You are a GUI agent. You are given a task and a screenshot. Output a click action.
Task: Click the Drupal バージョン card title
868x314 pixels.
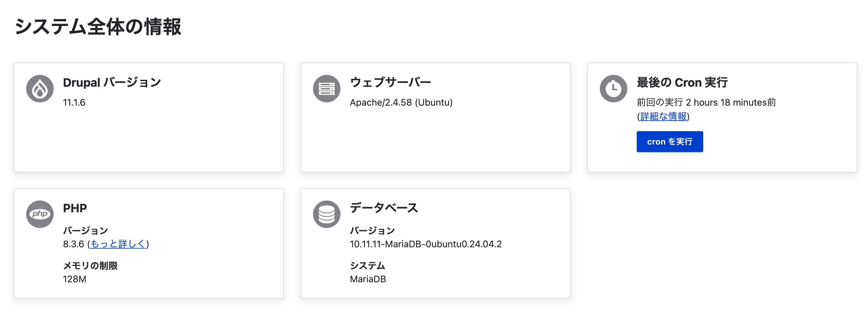(112, 82)
